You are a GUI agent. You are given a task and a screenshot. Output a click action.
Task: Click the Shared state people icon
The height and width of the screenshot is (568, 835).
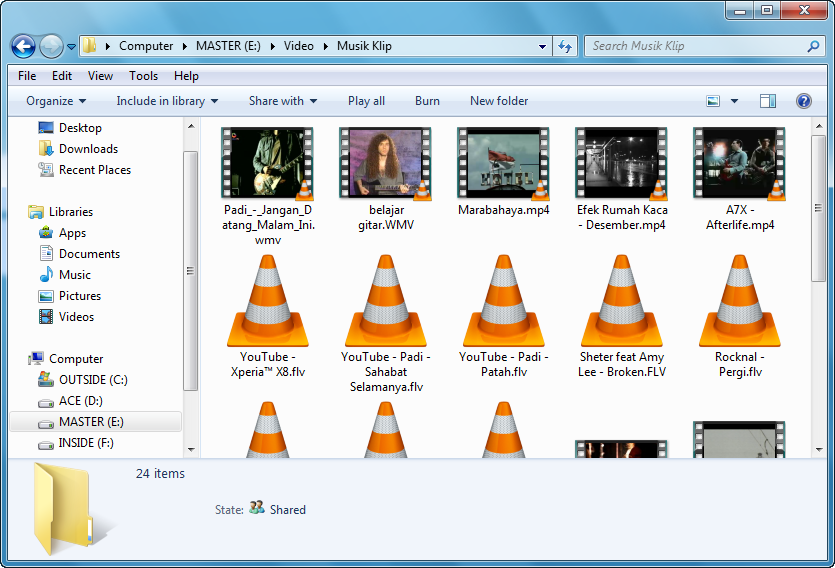pos(257,507)
